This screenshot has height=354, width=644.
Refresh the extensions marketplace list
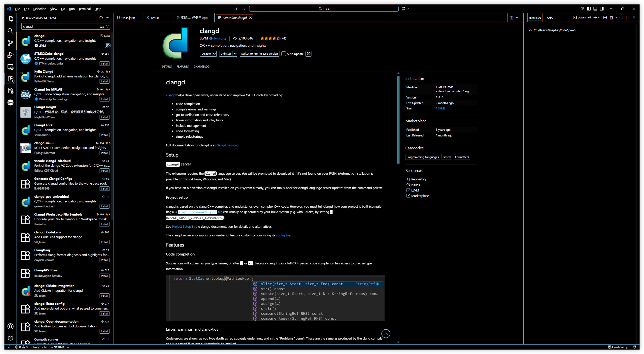[x=101, y=17]
